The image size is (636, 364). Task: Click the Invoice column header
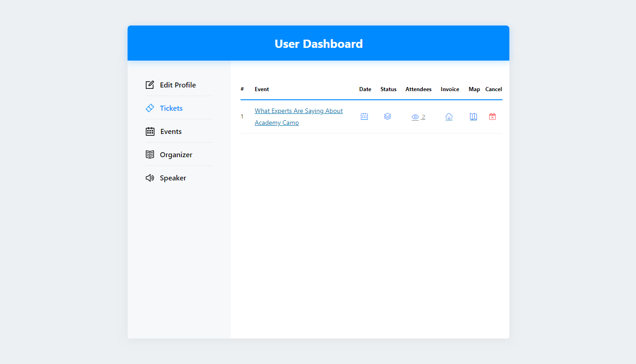[x=450, y=89]
